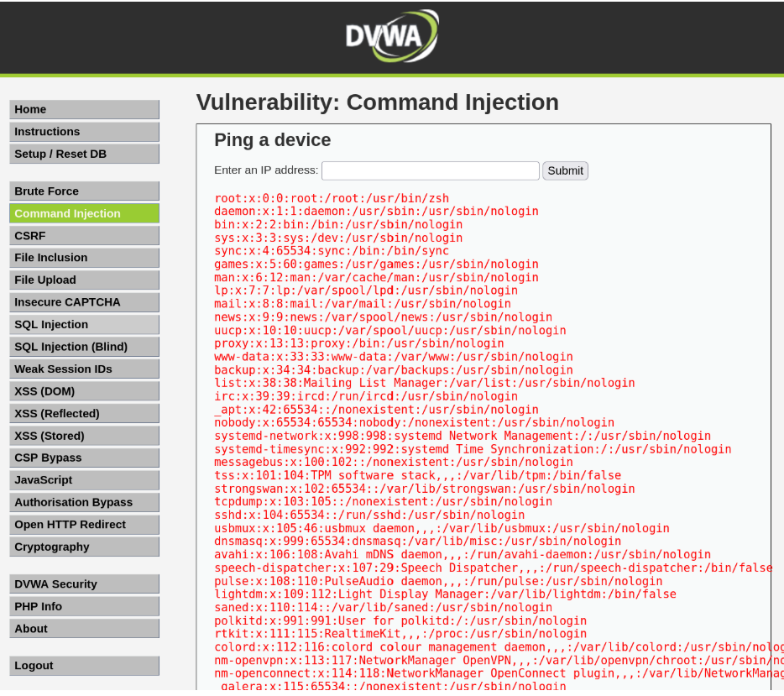The width and height of the screenshot is (784, 696).
Task: Open the Home menu item
Action: [84, 109]
